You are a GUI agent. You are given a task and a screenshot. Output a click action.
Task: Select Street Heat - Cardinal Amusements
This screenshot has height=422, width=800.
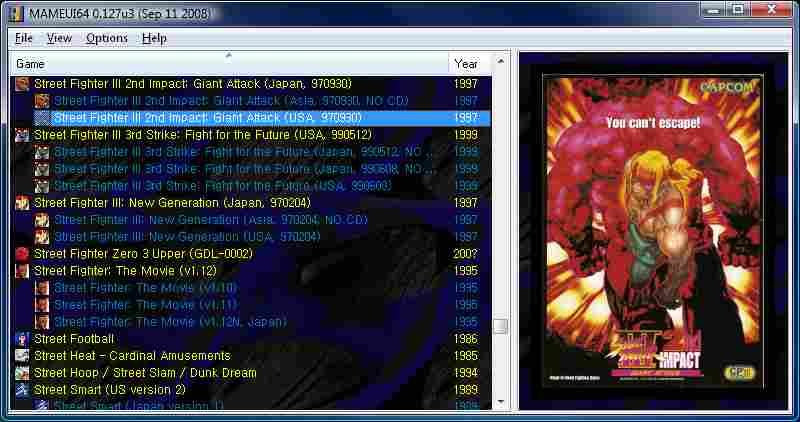(x=132, y=356)
